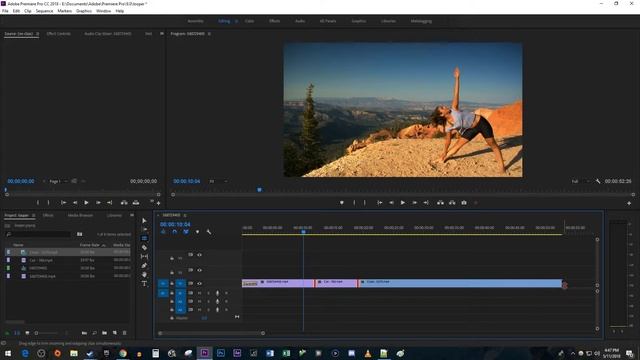
Task: Open File menu
Action: coord(5,11)
